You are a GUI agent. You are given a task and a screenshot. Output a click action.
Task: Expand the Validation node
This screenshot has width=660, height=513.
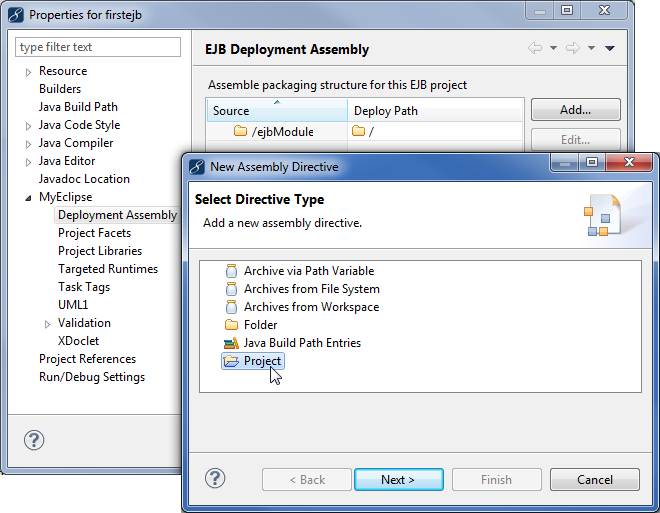[47, 324]
